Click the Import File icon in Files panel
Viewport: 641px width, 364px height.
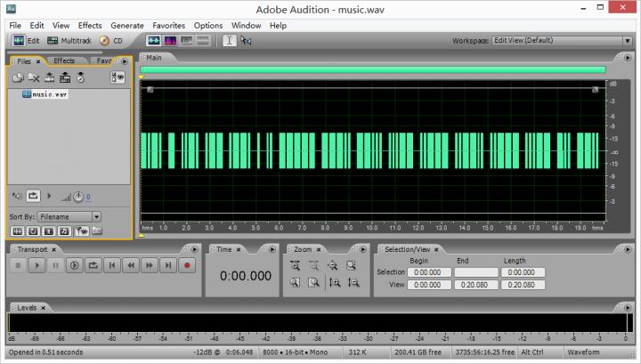pyautogui.click(x=18, y=77)
